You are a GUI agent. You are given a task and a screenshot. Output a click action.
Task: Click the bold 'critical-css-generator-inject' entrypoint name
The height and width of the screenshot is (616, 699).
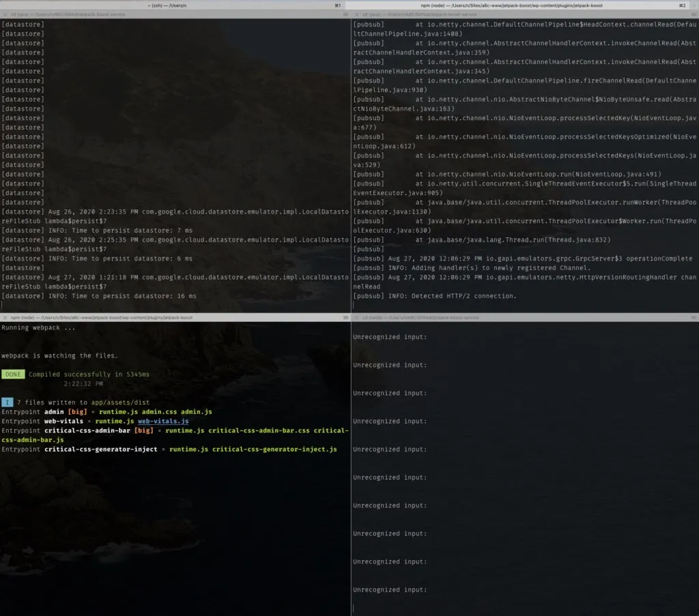[101, 449]
